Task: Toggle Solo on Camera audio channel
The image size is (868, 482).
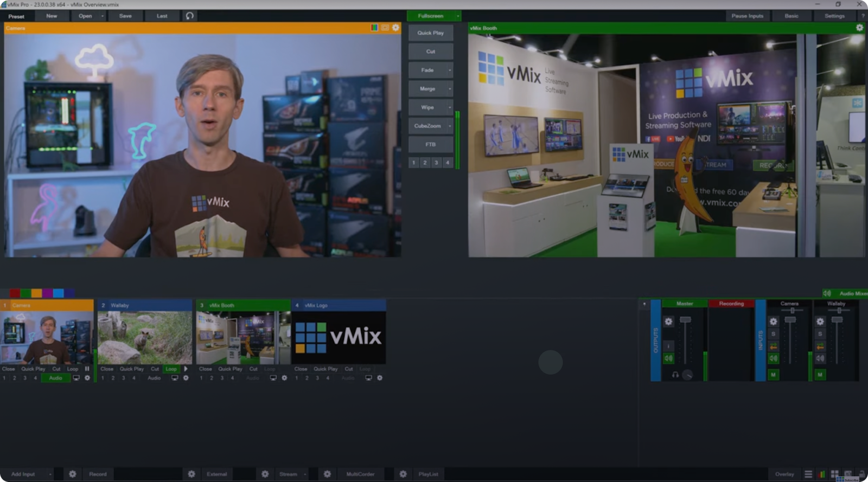Action: pos(773,333)
